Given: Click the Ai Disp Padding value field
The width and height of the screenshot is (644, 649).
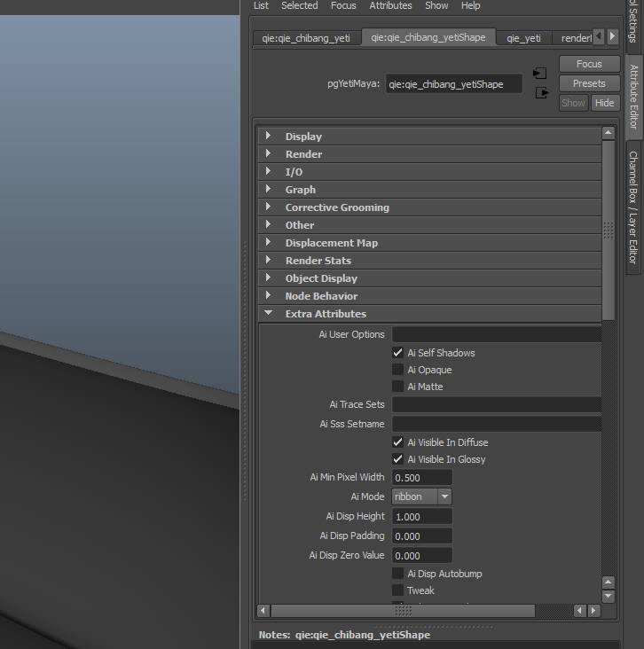Looking at the screenshot, I should 421,536.
